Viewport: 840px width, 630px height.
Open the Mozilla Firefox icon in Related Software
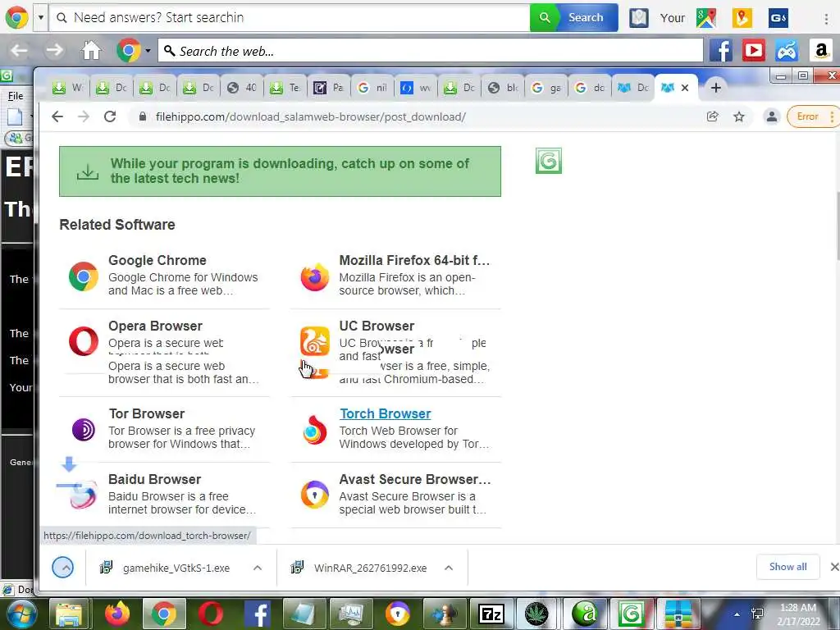tap(314, 276)
